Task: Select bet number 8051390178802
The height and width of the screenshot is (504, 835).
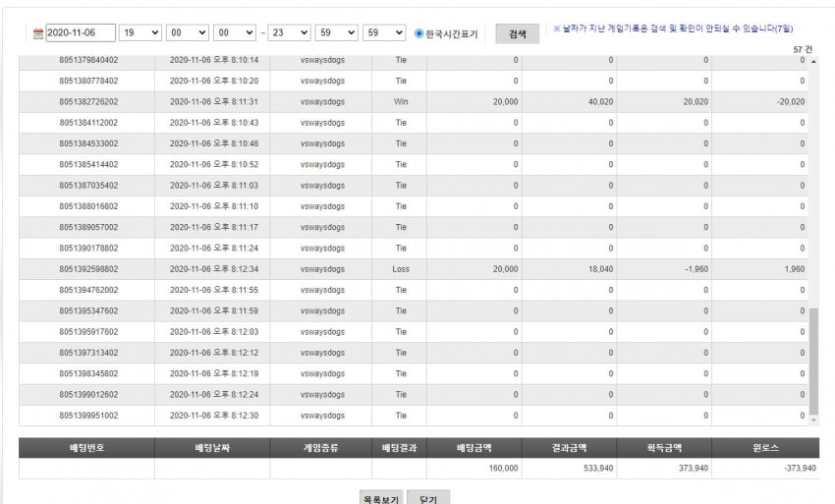Action: [88, 249]
